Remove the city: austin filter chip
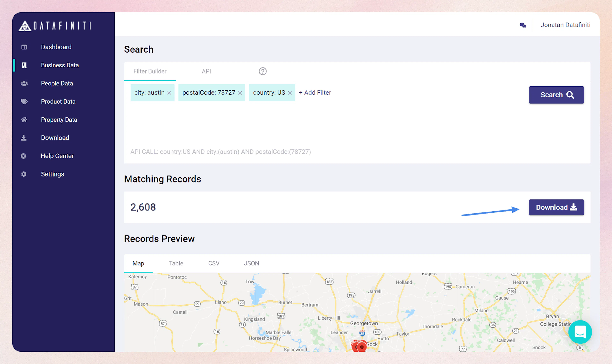 pyautogui.click(x=169, y=92)
